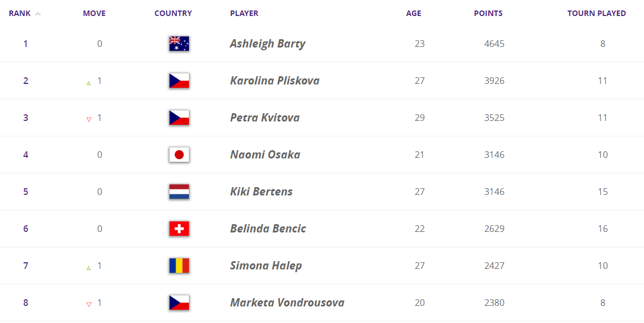This screenshot has height=323, width=644.
Task: Go to Kiki Bertens' player page
Action: click(x=261, y=192)
